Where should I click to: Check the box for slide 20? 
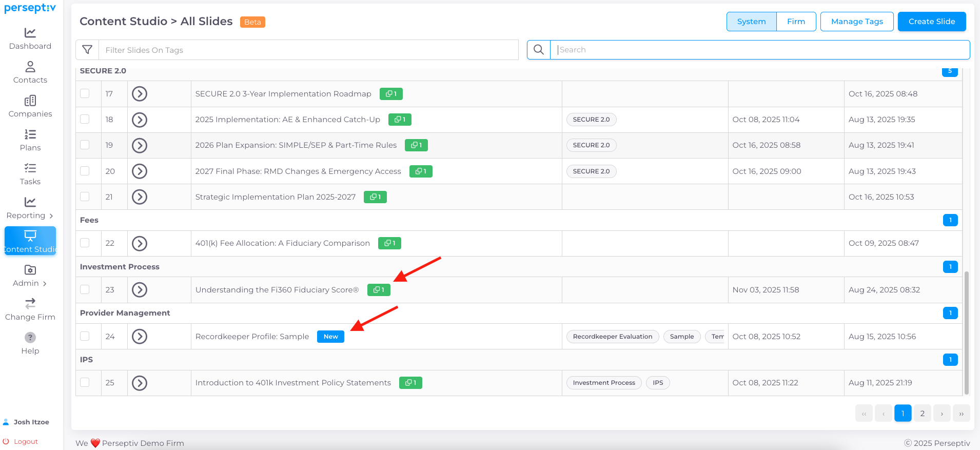[85, 171]
